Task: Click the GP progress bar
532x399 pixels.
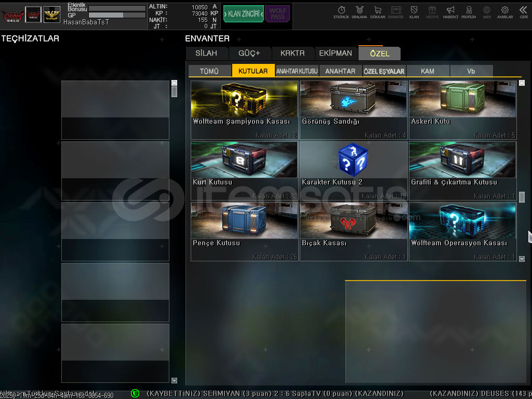Action: tap(117, 15)
